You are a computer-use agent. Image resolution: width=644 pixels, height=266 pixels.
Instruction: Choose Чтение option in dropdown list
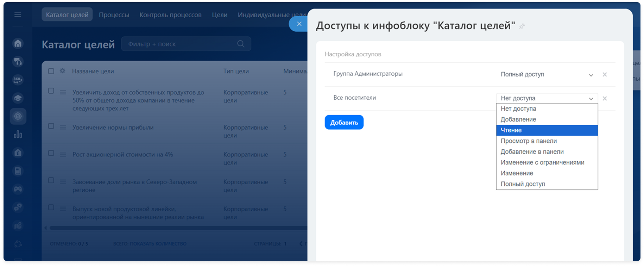[547, 130]
